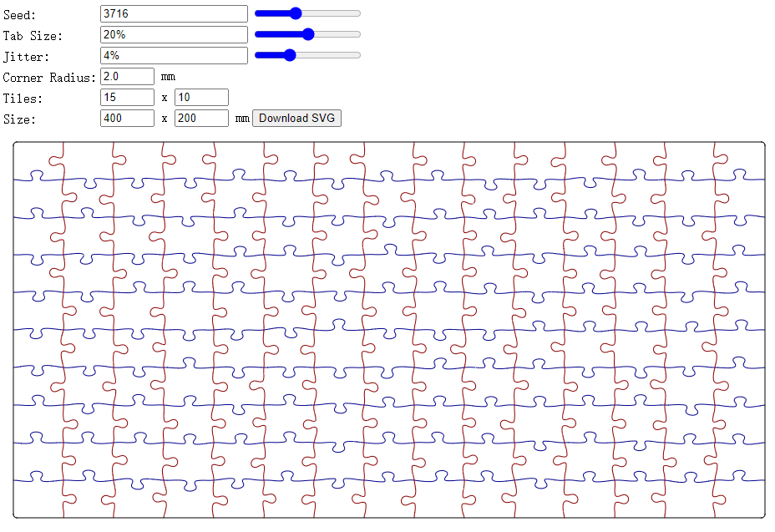Screen dimensions: 775x532
Task: Click the Tiles rows field showing 10
Action: click(201, 98)
